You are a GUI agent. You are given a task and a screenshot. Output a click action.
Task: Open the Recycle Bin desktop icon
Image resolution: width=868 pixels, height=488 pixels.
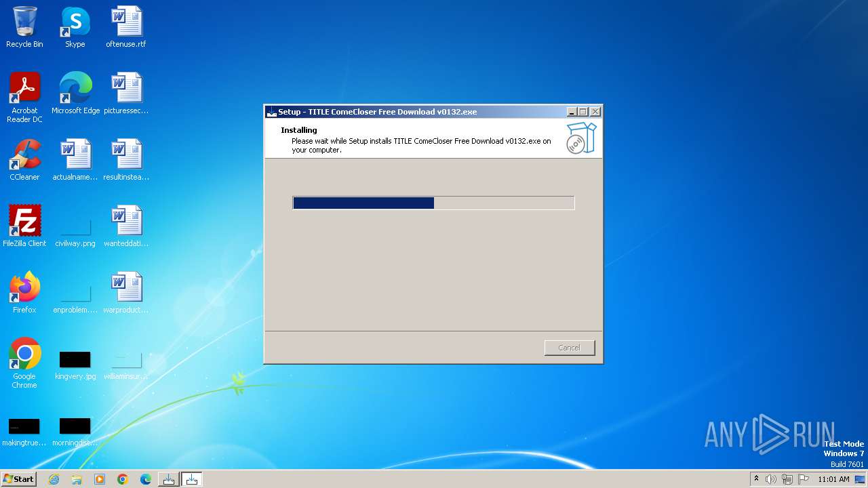point(24,27)
